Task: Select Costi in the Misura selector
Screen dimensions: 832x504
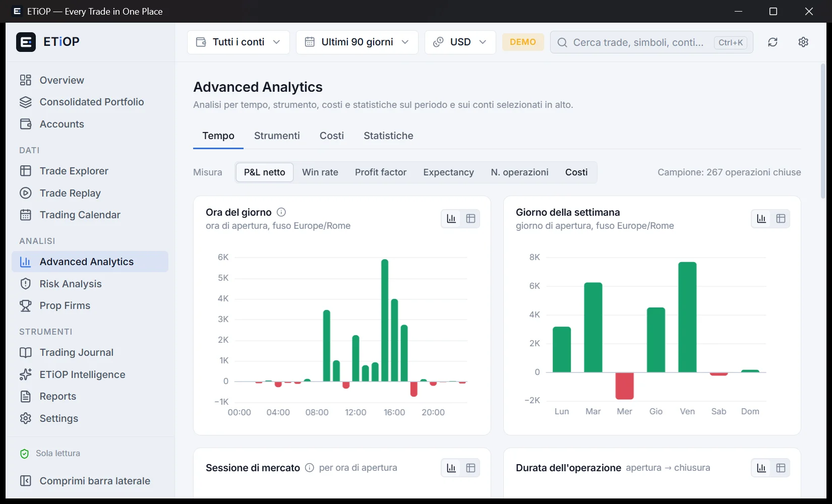Action: click(x=576, y=172)
